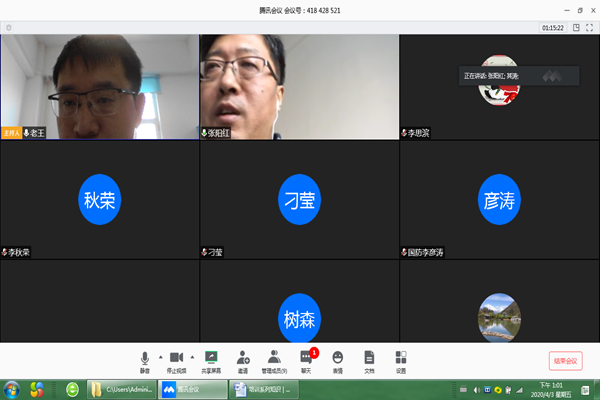Screen dimensions: 600x400
Task: Stop video using the 停止视频 camera icon
Action: [x=176, y=362]
